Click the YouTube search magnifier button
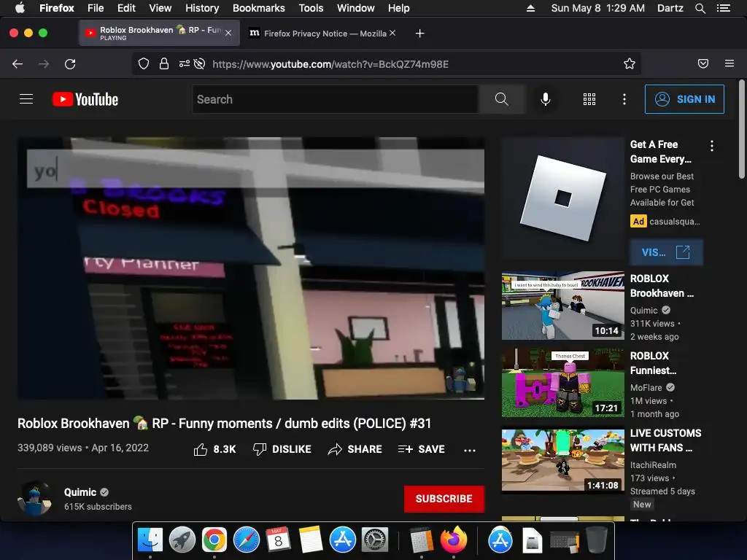The width and height of the screenshot is (747, 560). 502,99
